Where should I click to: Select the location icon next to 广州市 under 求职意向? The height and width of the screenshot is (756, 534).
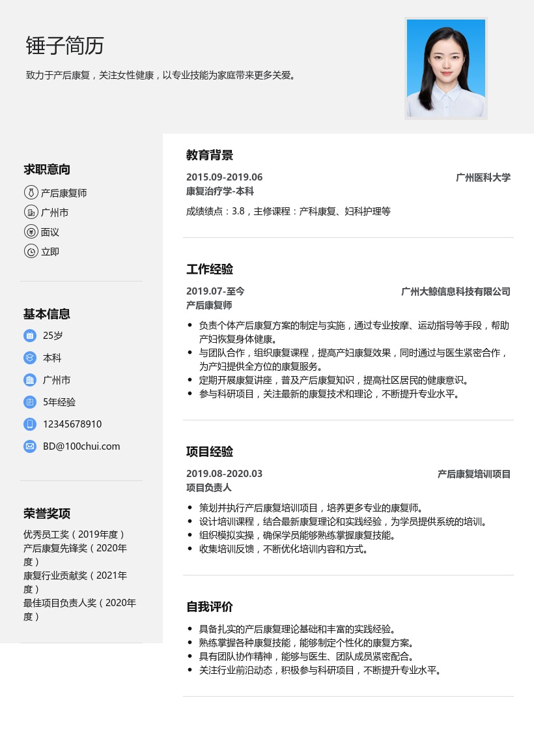[x=31, y=212]
